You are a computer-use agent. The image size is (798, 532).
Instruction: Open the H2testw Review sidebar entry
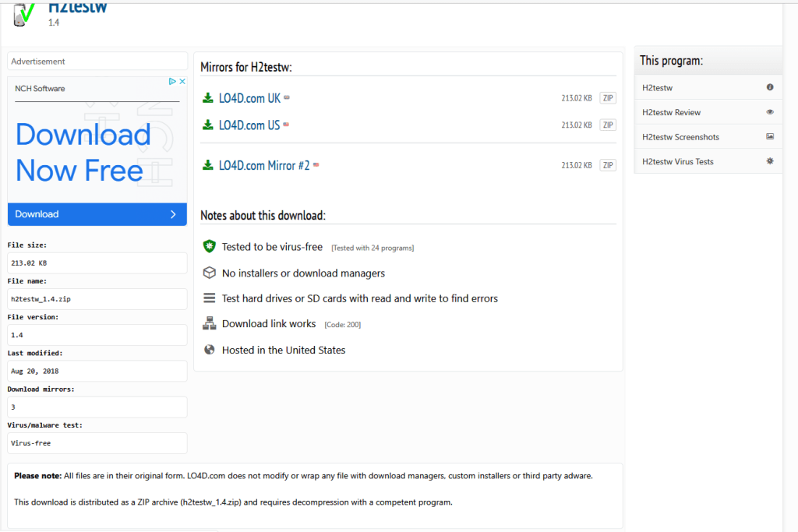[672, 111]
